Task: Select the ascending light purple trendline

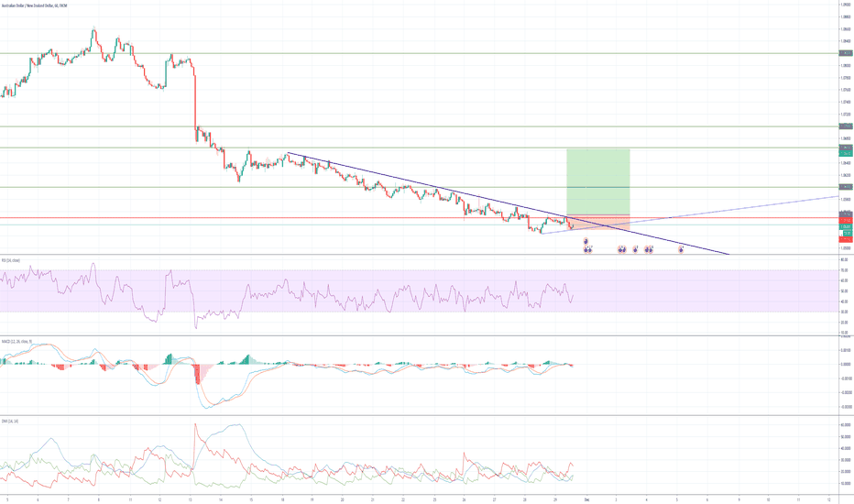Action: (733, 208)
